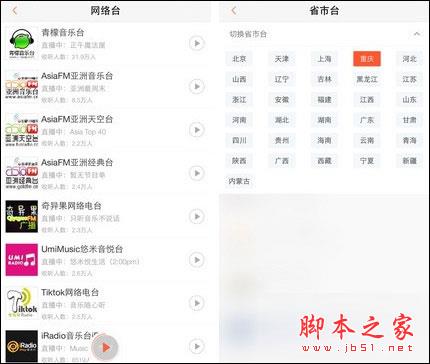Play the 奇异果网络电台 station
This screenshot has height=364, width=430.
197,217
